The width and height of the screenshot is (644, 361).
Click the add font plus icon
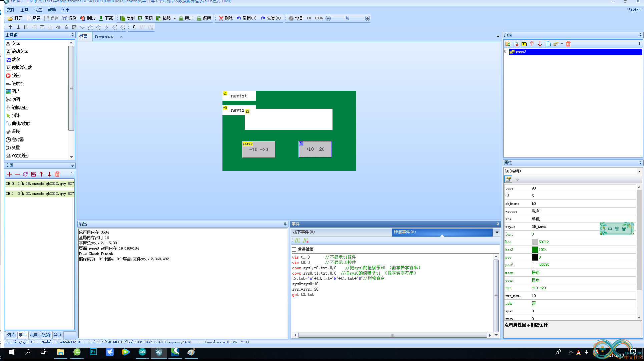coord(9,174)
